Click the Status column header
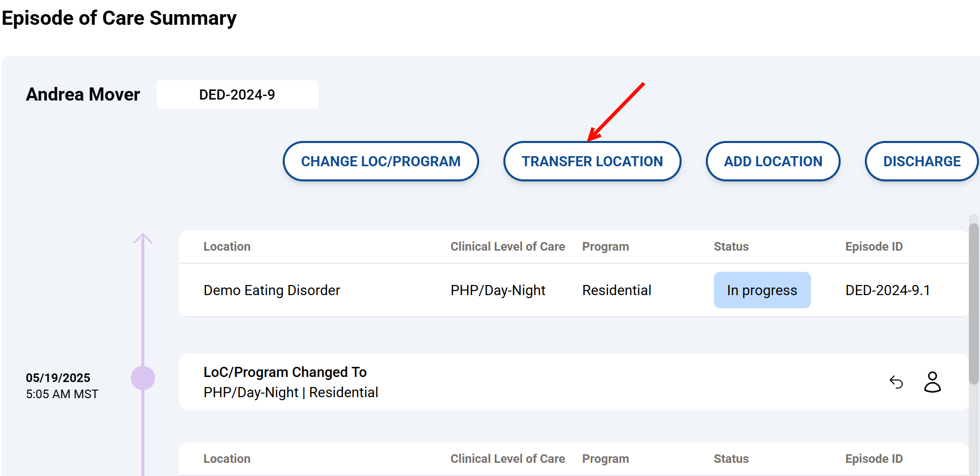This screenshot has height=476, width=980. [x=731, y=247]
